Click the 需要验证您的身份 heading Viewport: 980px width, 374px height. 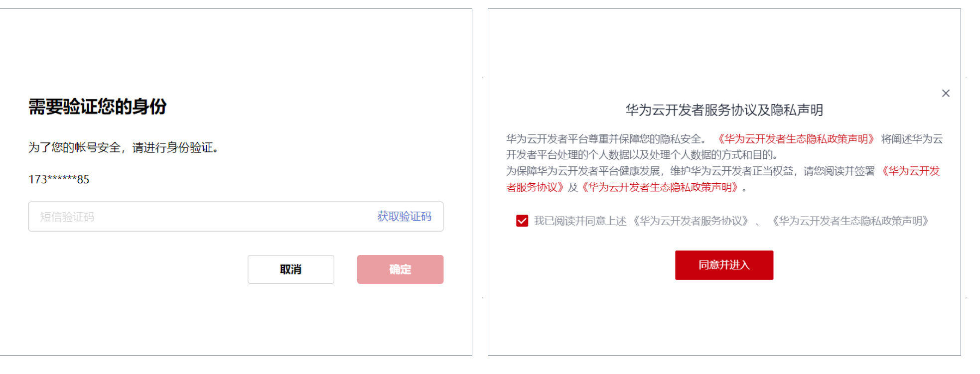[x=97, y=107]
